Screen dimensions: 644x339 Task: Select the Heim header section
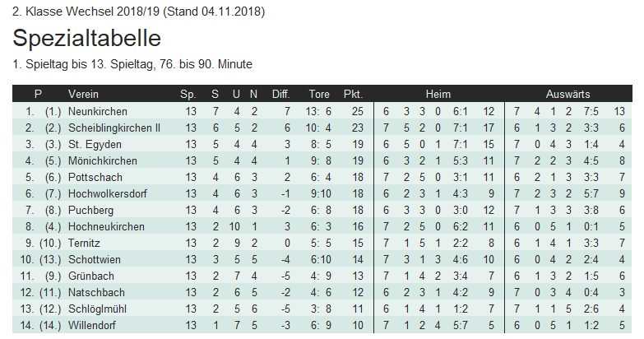tap(438, 94)
